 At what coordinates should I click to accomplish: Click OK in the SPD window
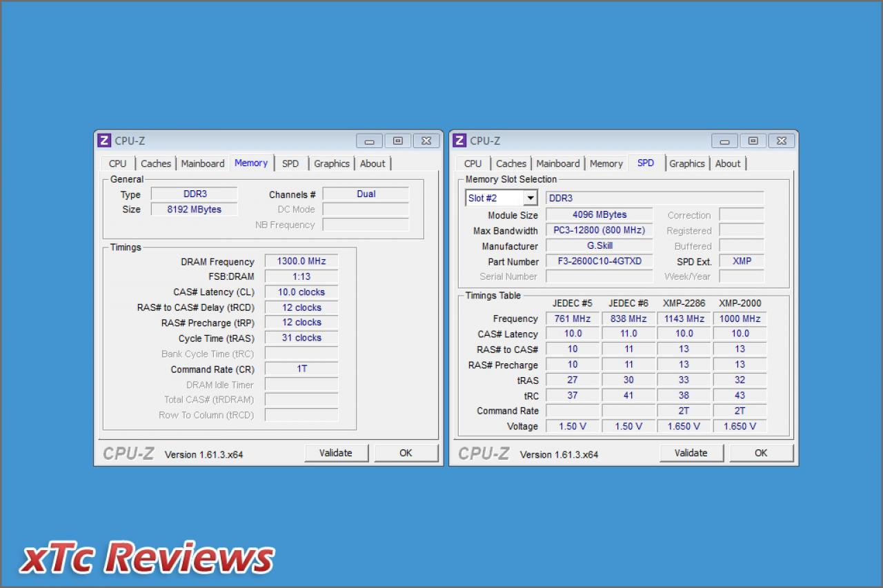tap(761, 453)
